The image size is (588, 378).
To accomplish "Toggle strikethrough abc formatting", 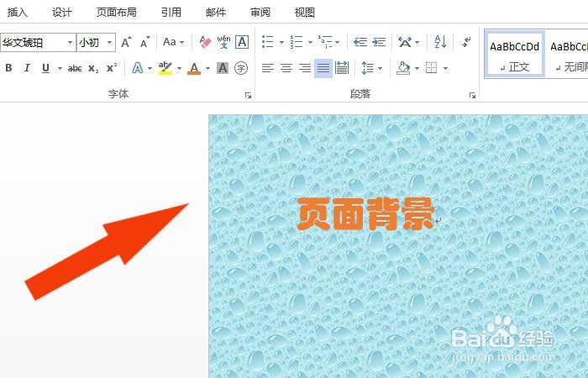I will [x=75, y=68].
